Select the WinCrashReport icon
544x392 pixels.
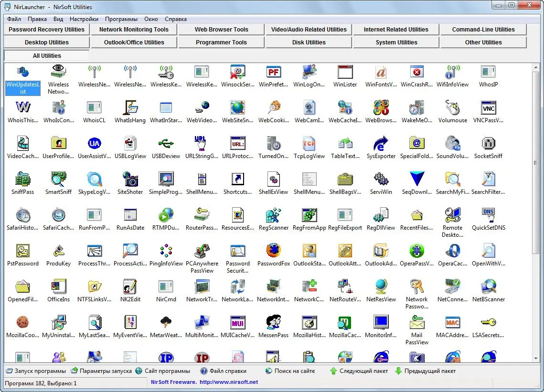416,72
